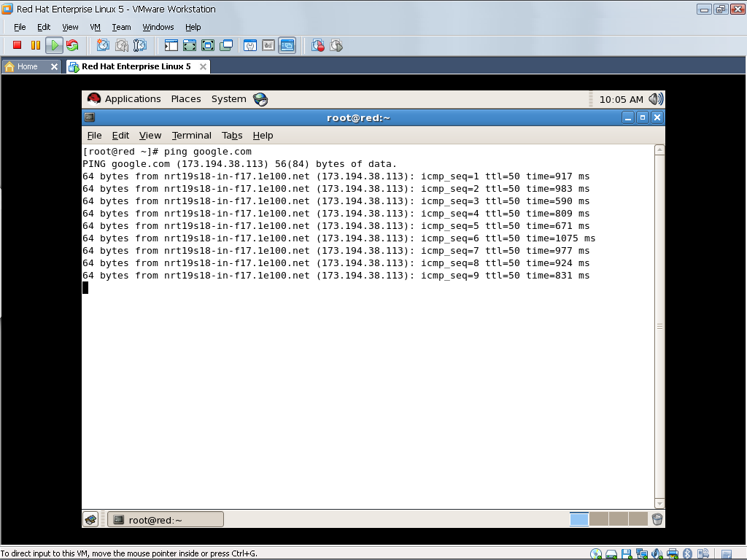The width and height of the screenshot is (747, 560).
Task: Reset the virtual machine with the red-green arrows icon
Action: [x=72, y=45]
